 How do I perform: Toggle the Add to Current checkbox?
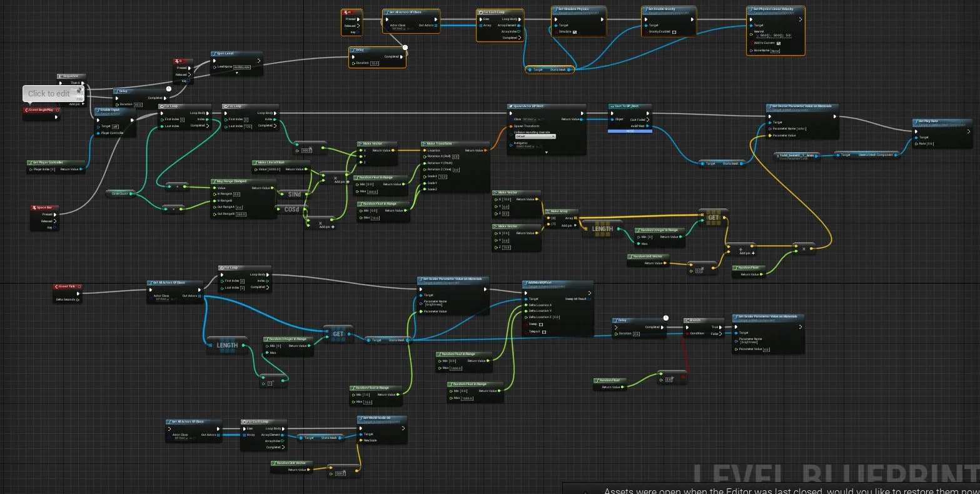click(x=779, y=43)
